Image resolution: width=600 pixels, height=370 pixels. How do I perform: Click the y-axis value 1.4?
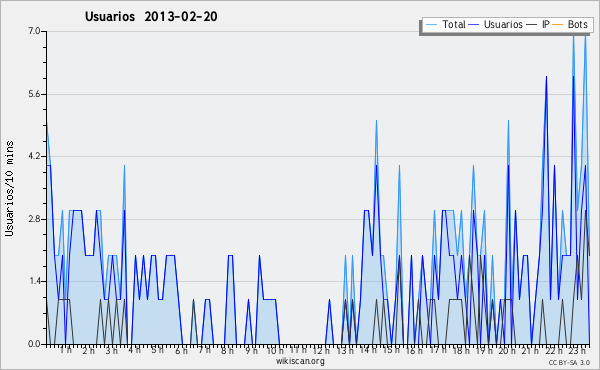34,282
